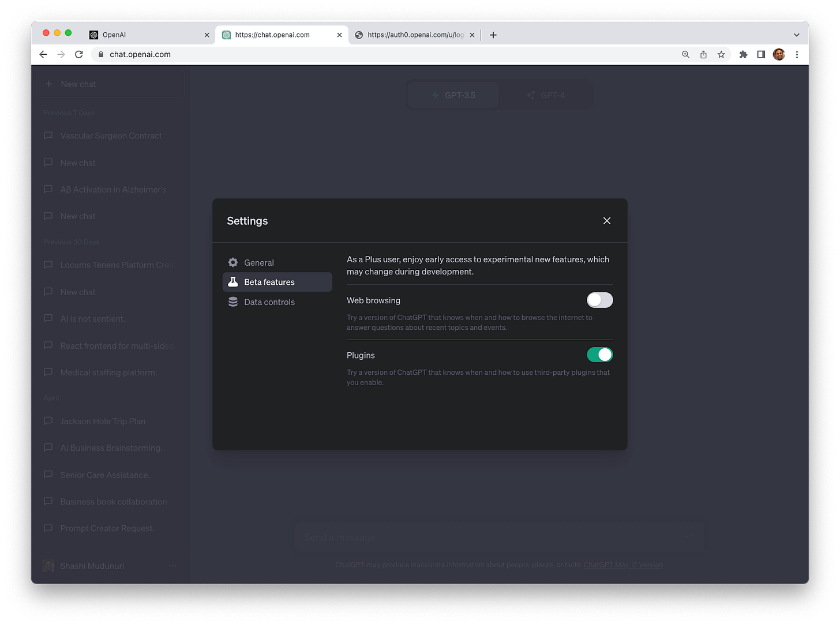The height and width of the screenshot is (625, 840).
Task: Expand the tab search chevron in the tab strip
Action: (796, 35)
